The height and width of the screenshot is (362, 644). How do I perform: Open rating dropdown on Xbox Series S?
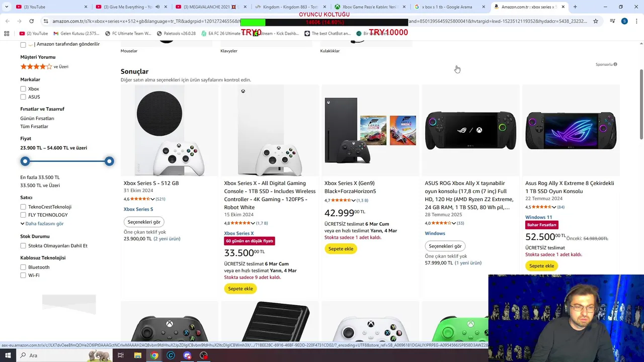click(152, 199)
